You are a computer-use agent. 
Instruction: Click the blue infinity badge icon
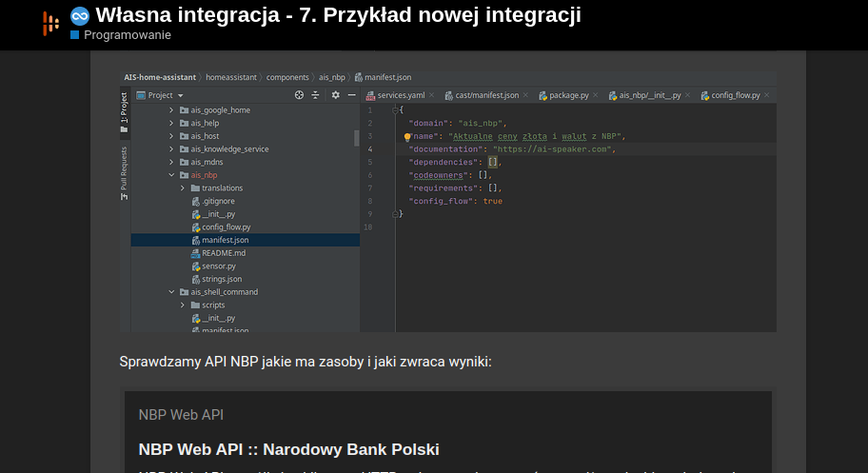80,16
